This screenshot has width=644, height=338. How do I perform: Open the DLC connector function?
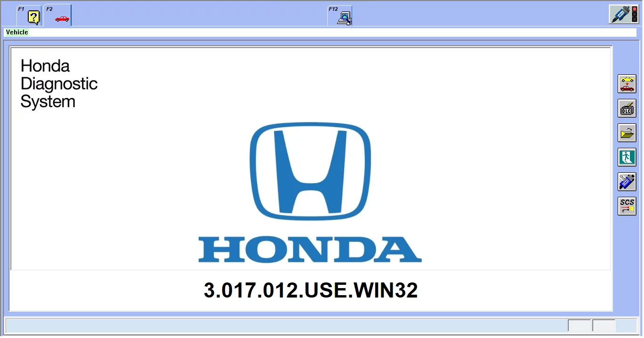627,108
